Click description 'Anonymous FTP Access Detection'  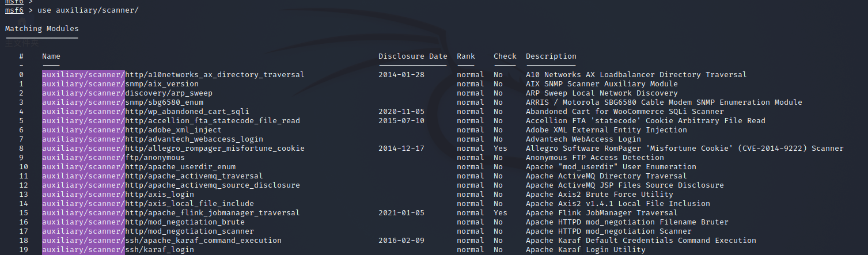(595, 158)
